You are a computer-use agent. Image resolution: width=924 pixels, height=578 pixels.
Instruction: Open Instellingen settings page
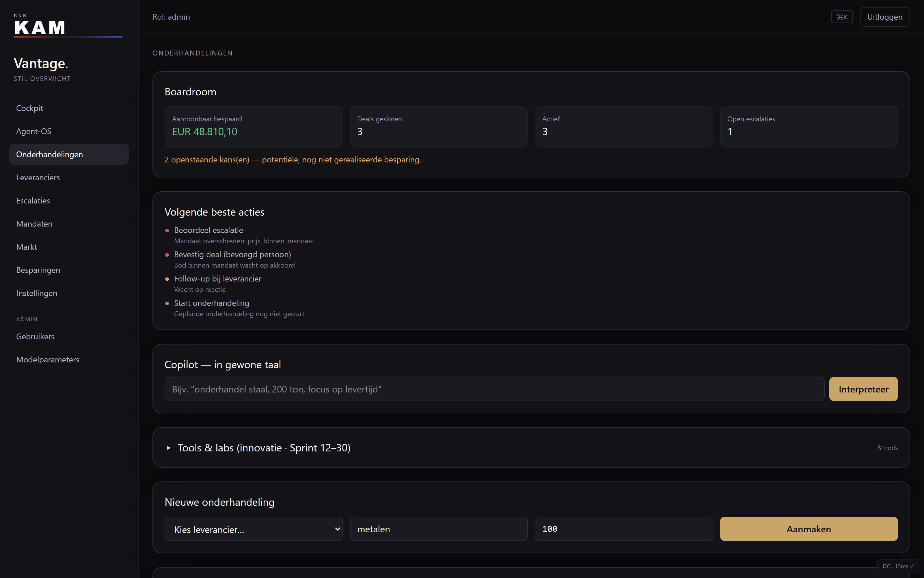coord(69,293)
